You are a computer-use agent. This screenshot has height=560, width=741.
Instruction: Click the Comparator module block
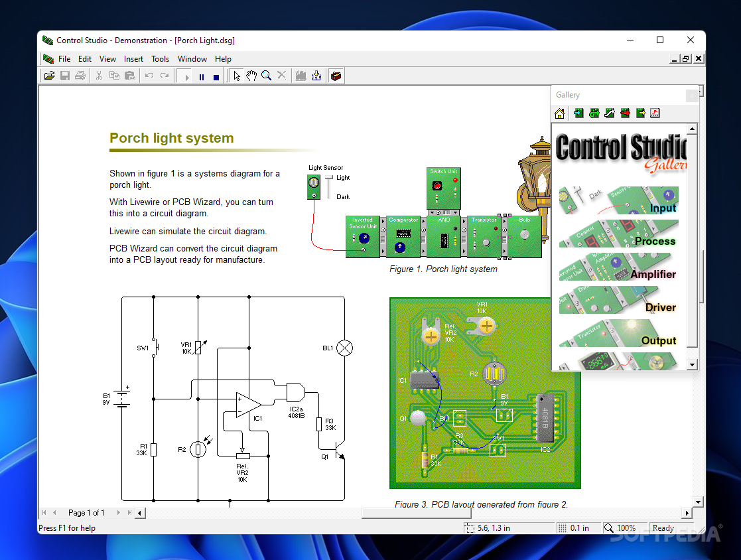coord(403,237)
